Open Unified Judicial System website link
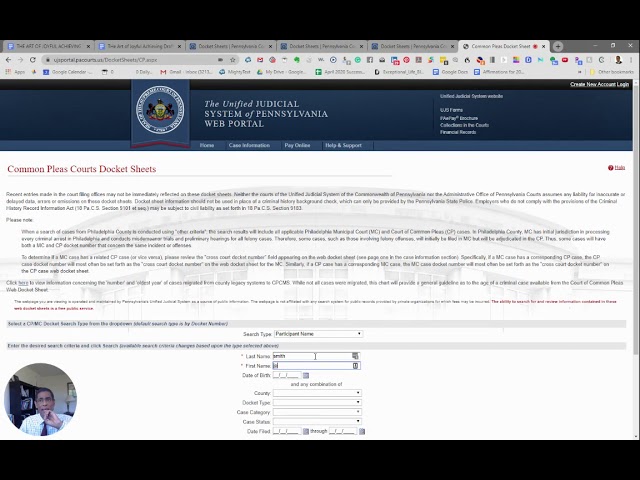This screenshot has height=480, width=640. 471,96
